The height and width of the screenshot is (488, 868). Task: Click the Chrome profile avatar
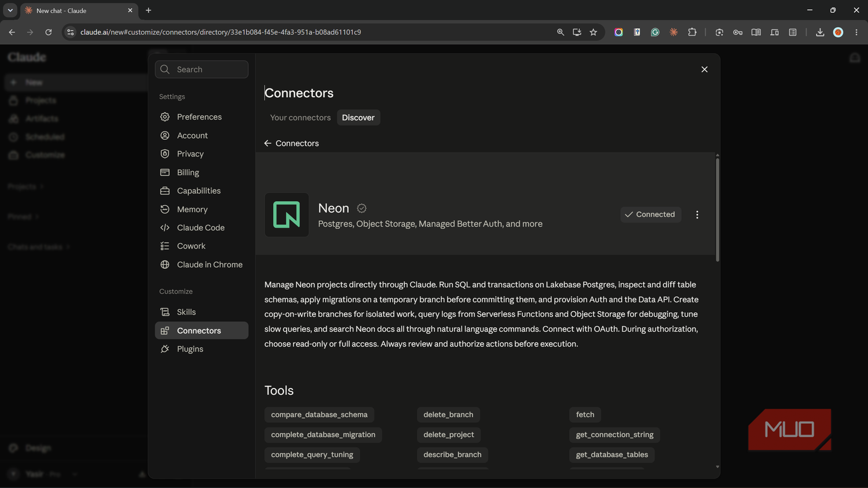pos(838,32)
